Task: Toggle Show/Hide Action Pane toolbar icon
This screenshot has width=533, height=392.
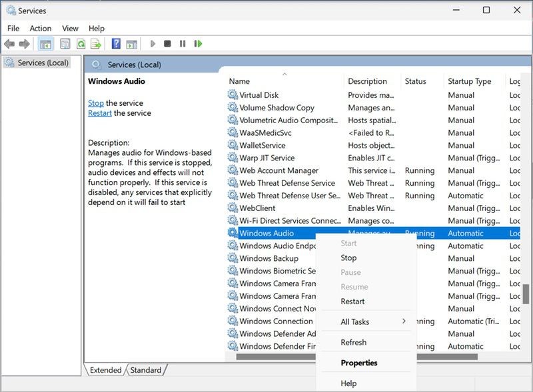Action: 131,44
